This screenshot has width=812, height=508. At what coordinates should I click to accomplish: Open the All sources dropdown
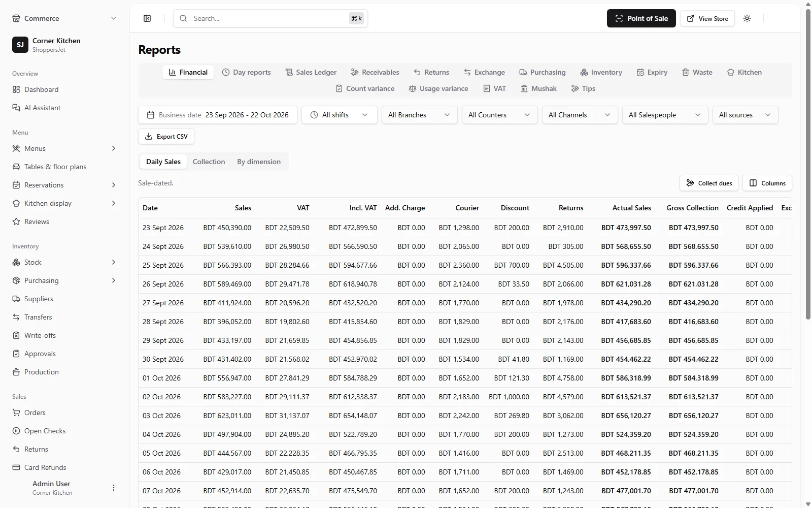tap(746, 115)
